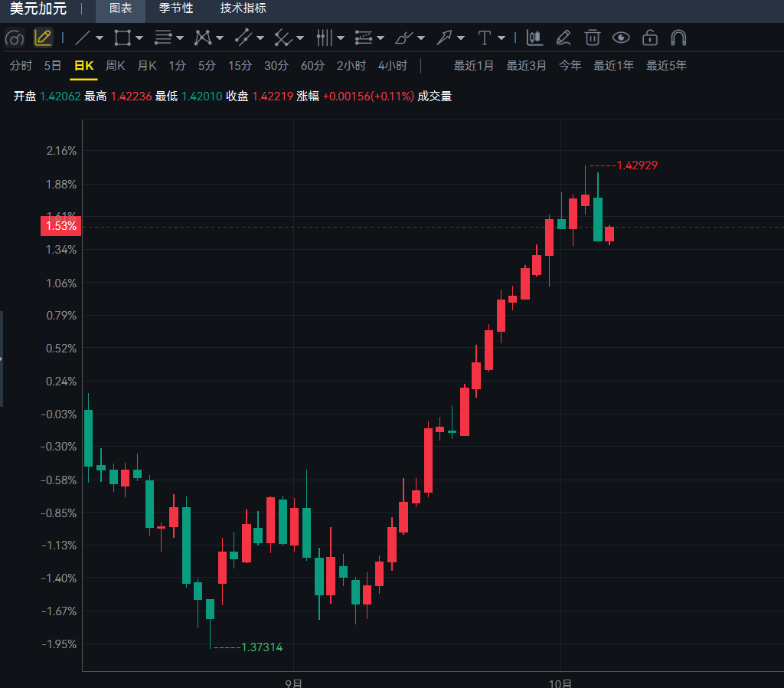The image size is (784, 688).
Task: Toggle the magnet snap mode icon
Action: coord(678,38)
